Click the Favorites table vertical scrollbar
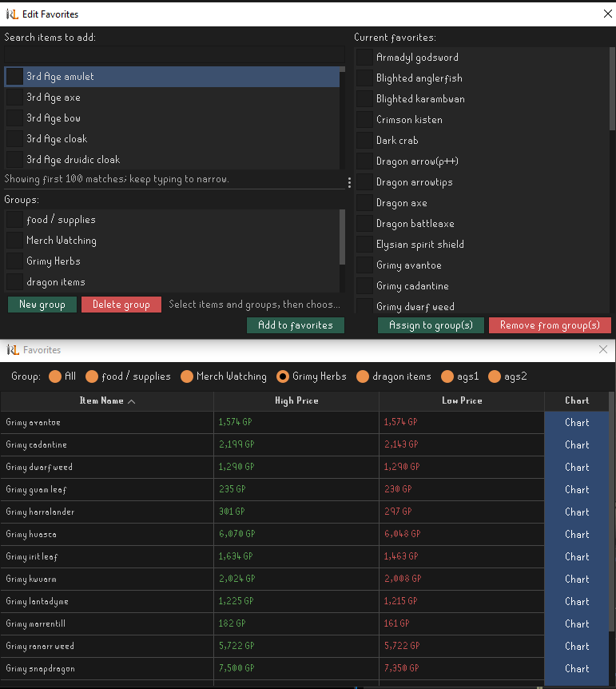 click(x=612, y=512)
